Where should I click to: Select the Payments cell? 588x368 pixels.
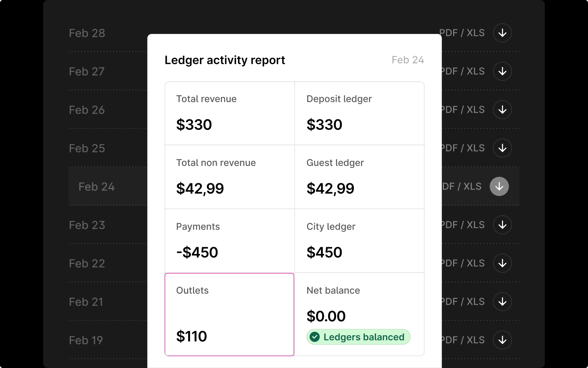[229, 241]
